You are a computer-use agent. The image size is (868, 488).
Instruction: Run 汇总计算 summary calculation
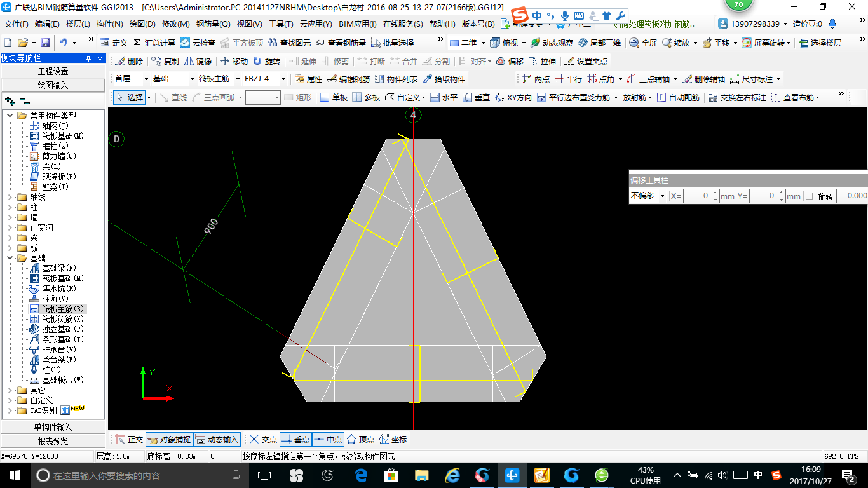pyautogui.click(x=154, y=43)
